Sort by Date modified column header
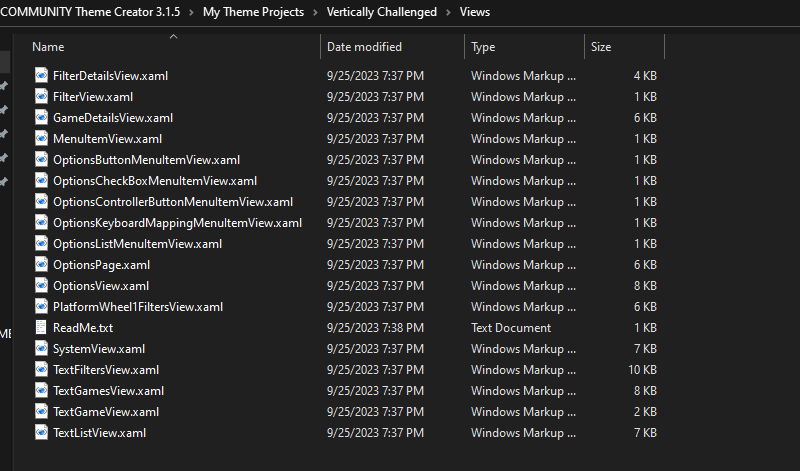 [x=364, y=47]
